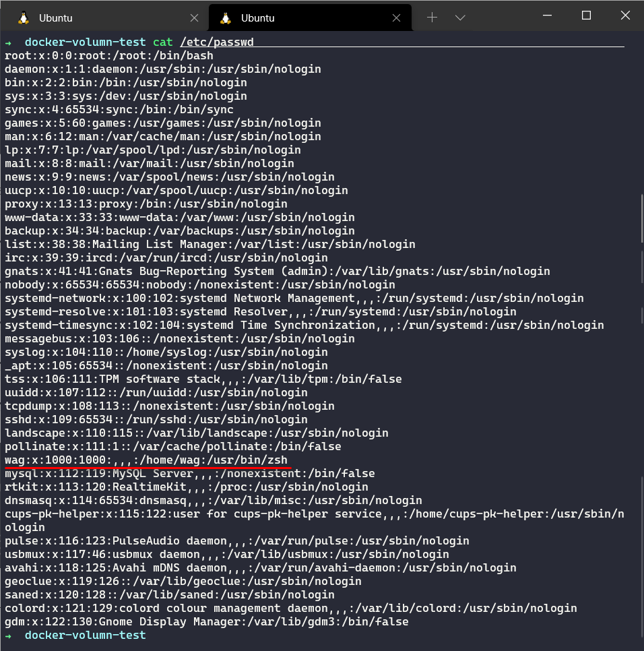Click the penguin icon on first tab
The image size is (644, 651).
[24, 18]
